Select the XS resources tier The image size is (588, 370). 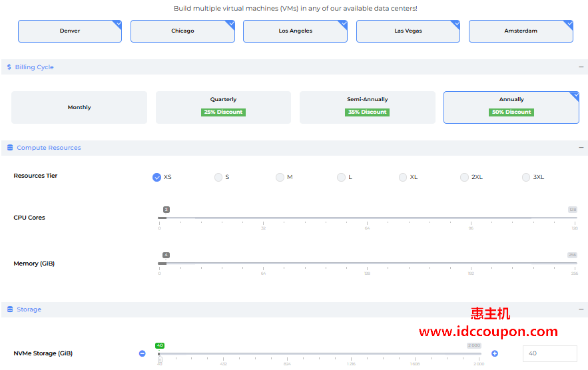pos(156,177)
